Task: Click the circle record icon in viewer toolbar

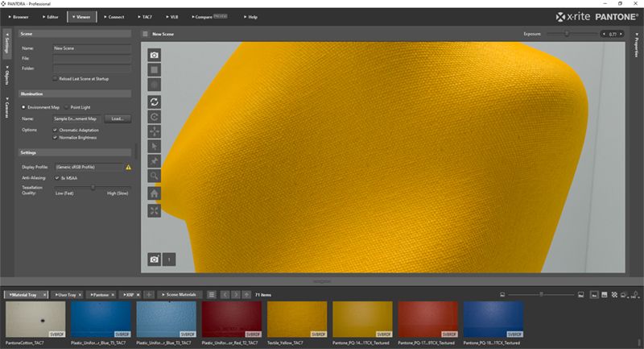Action: point(154,85)
